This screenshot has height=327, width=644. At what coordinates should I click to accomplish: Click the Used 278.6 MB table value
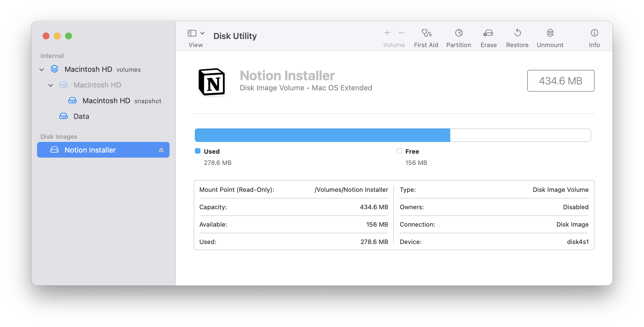374,242
